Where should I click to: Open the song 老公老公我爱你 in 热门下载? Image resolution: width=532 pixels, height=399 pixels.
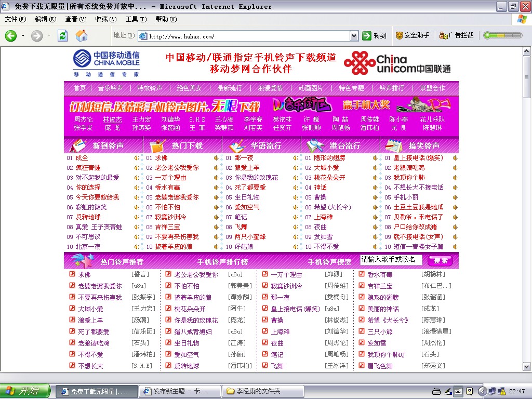coord(177,168)
